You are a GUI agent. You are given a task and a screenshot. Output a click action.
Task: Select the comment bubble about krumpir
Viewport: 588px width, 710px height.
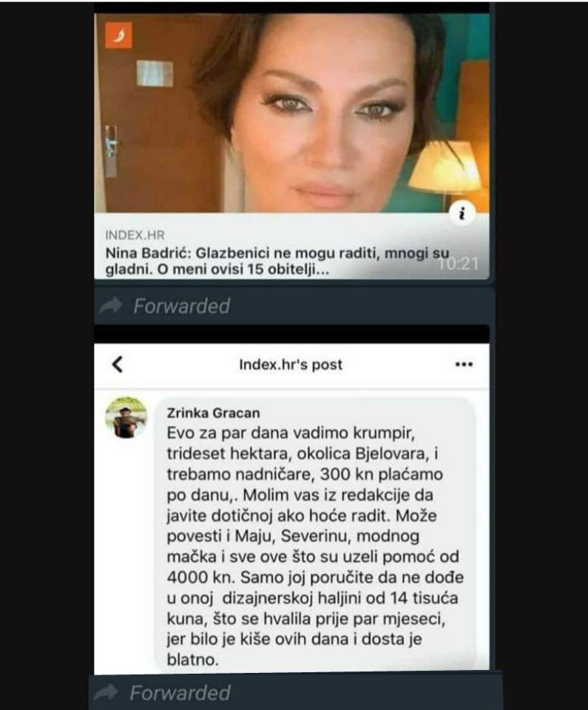point(315,535)
